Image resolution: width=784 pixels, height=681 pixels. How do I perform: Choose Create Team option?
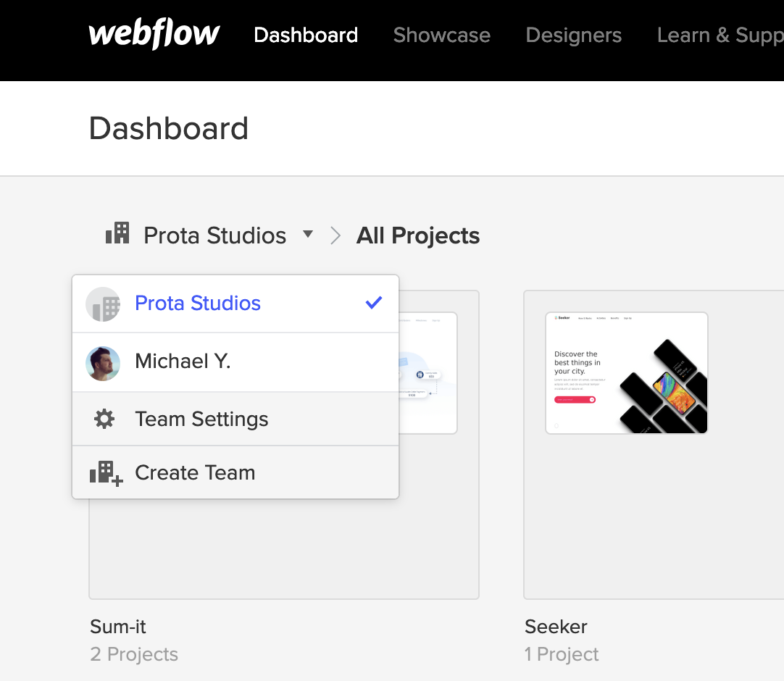[x=235, y=472]
